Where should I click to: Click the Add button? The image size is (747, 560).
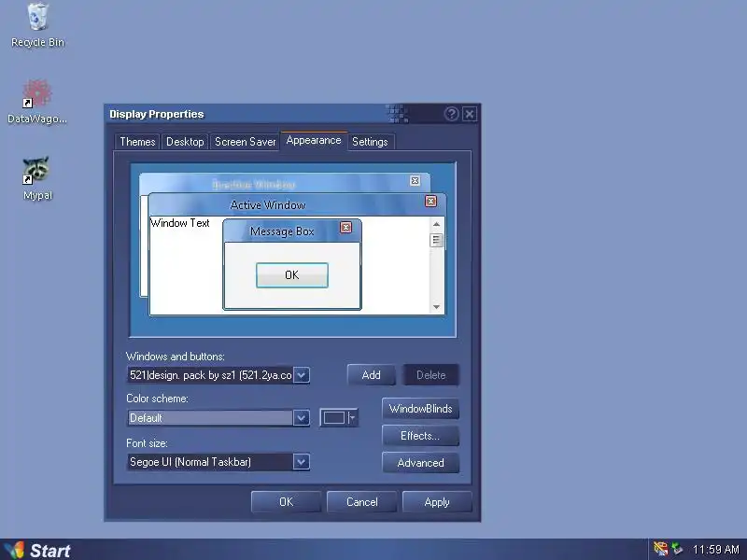(x=371, y=375)
